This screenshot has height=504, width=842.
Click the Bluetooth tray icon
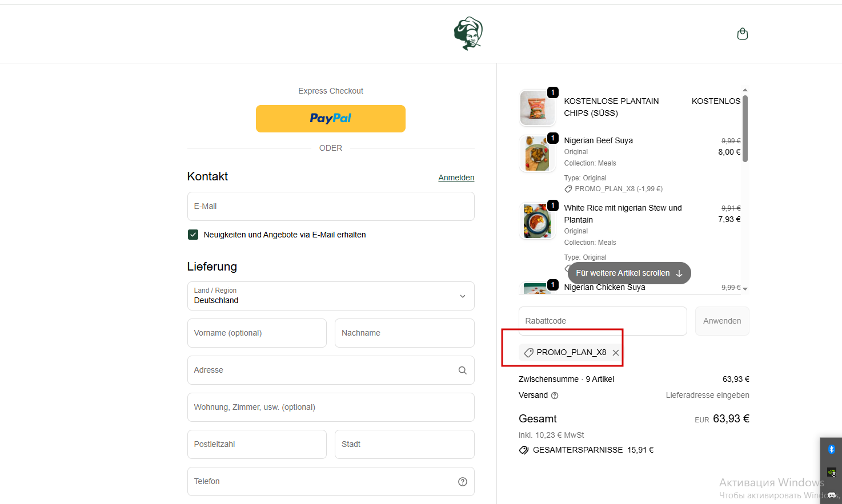832,449
